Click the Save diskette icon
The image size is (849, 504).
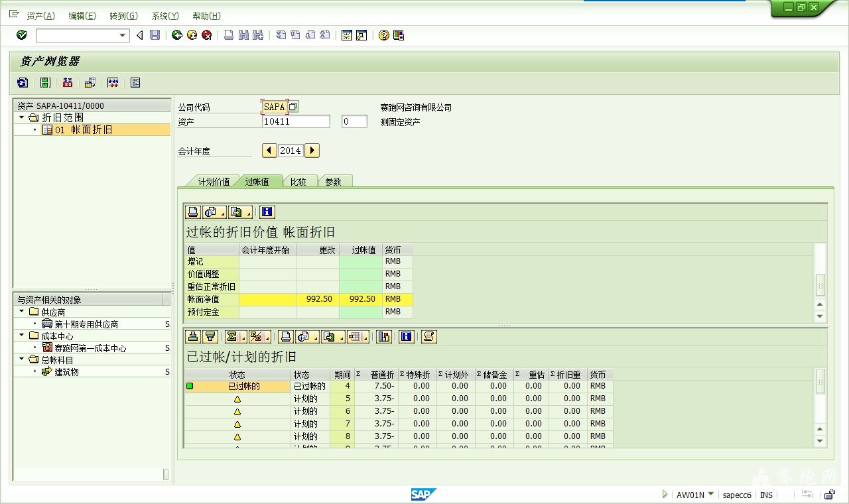point(155,35)
